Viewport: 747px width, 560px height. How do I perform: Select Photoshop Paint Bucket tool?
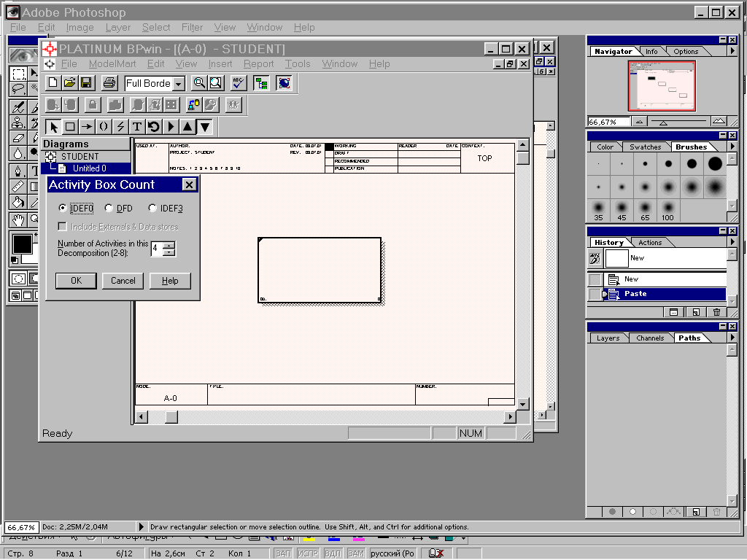pyautogui.click(x=18, y=203)
